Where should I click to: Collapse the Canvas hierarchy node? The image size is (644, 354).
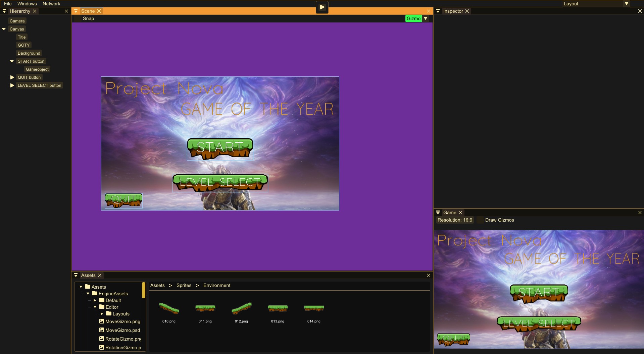(4, 29)
